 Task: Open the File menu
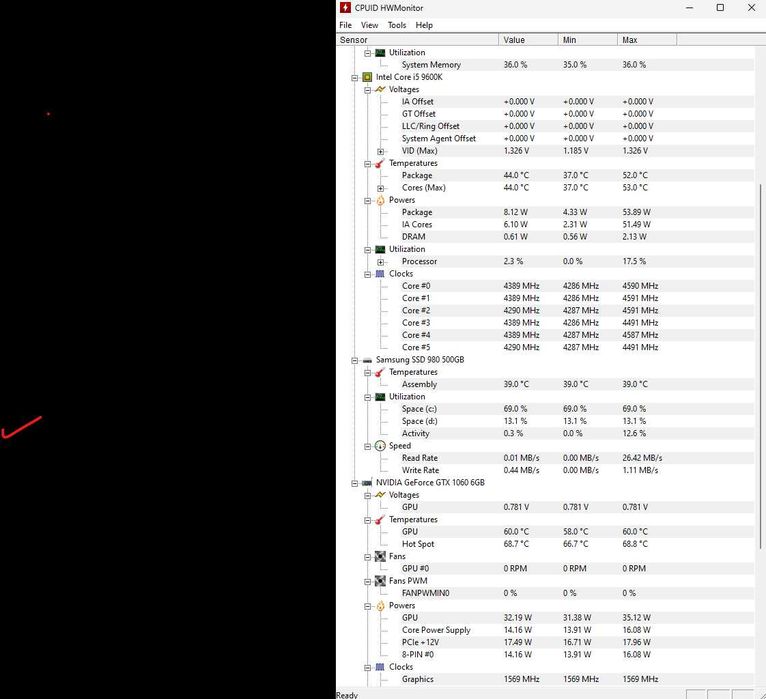[x=345, y=25]
